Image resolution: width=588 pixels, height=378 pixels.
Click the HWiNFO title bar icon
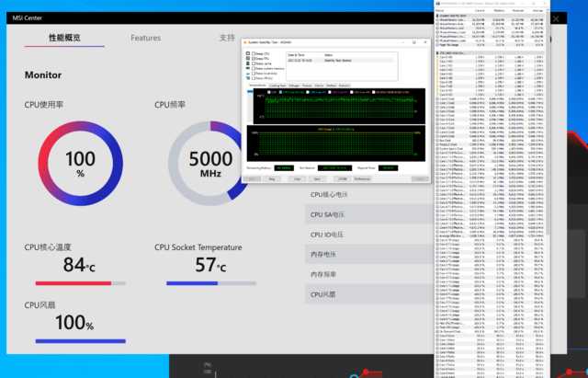pyautogui.click(x=438, y=4)
